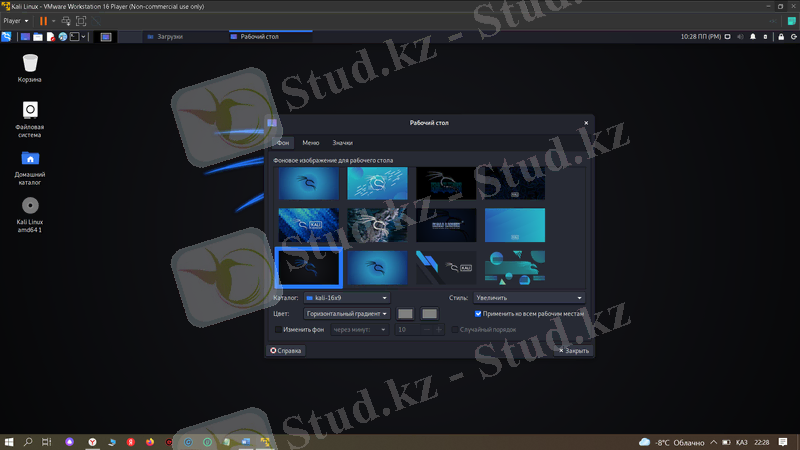Select the solid teal gradient wallpaper thumbnail

click(x=515, y=225)
